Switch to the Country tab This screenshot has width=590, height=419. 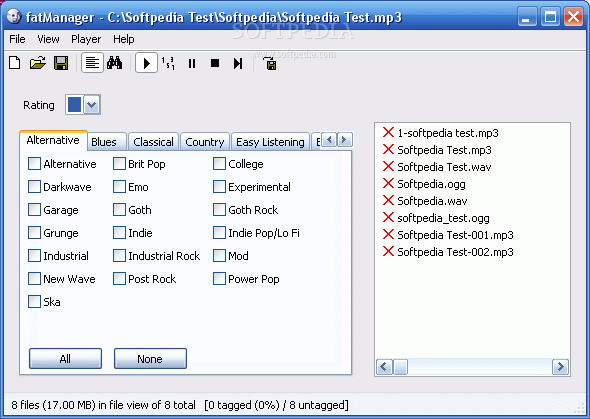pyautogui.click(x=205, y=142)
